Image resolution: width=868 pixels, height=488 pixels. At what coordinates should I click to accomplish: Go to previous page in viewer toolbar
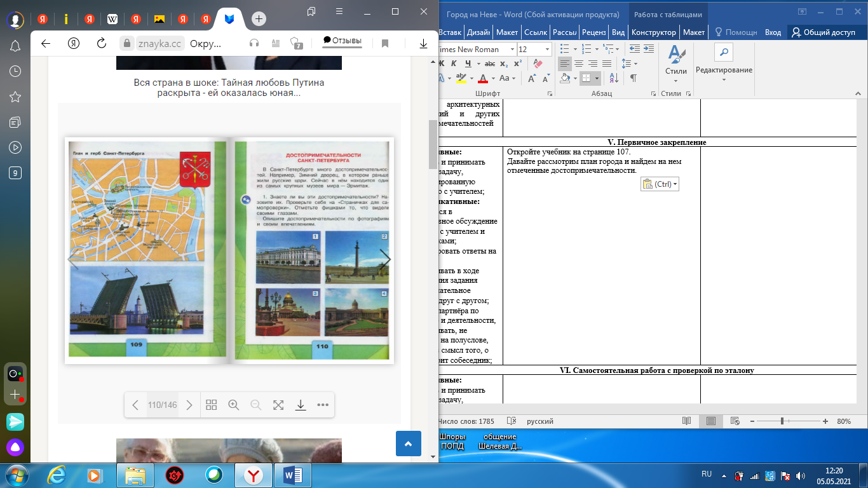[x=135, y=405]
